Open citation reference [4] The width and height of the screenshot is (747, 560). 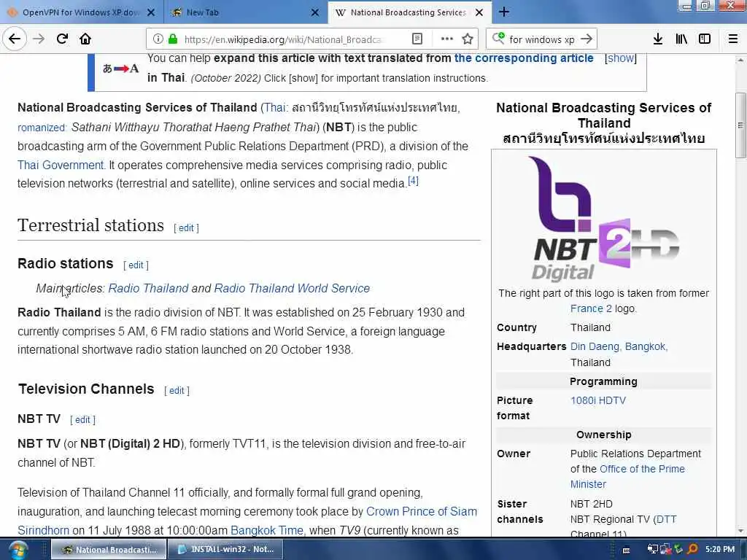coord(413,181)
